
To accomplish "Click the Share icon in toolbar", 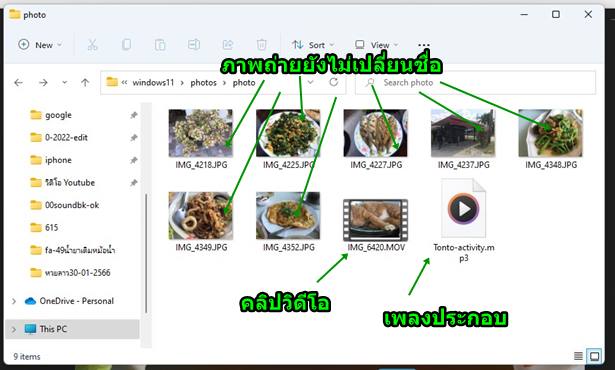I will [x=228, y=45].
